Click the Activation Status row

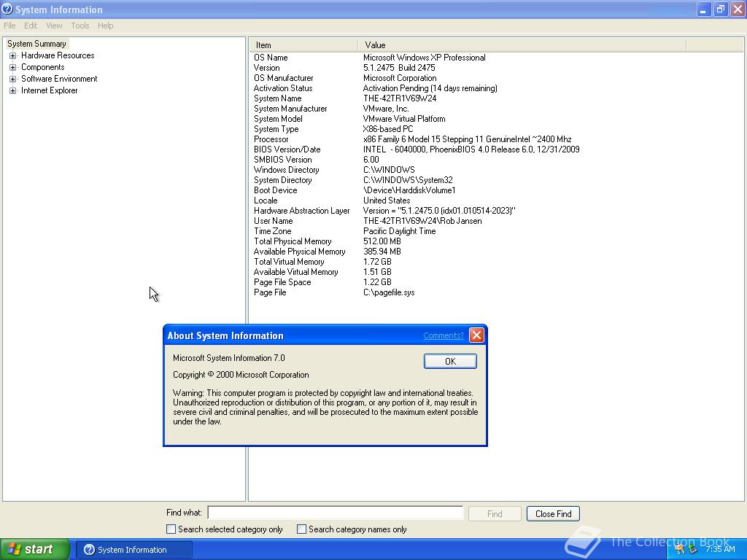[283, 88]
